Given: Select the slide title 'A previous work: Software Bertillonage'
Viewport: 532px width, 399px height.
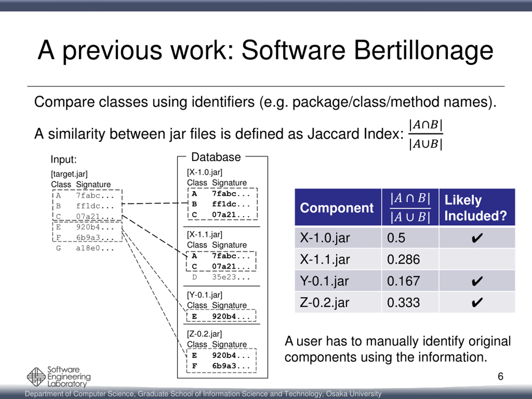Looking at the screenshot, I should pos(266,50).
